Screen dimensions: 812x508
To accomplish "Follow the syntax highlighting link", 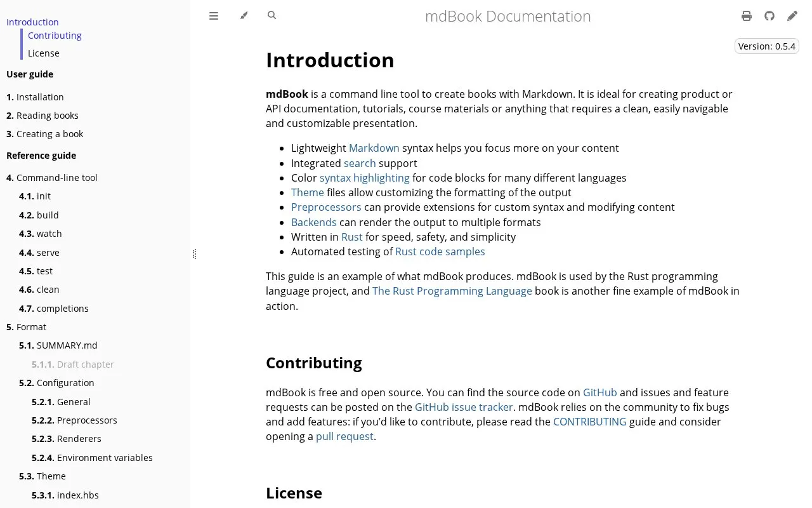I will (365, 178).
